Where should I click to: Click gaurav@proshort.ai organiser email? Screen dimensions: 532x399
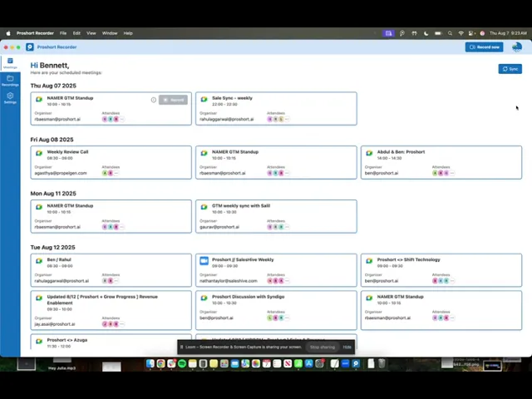click(219, 227)
